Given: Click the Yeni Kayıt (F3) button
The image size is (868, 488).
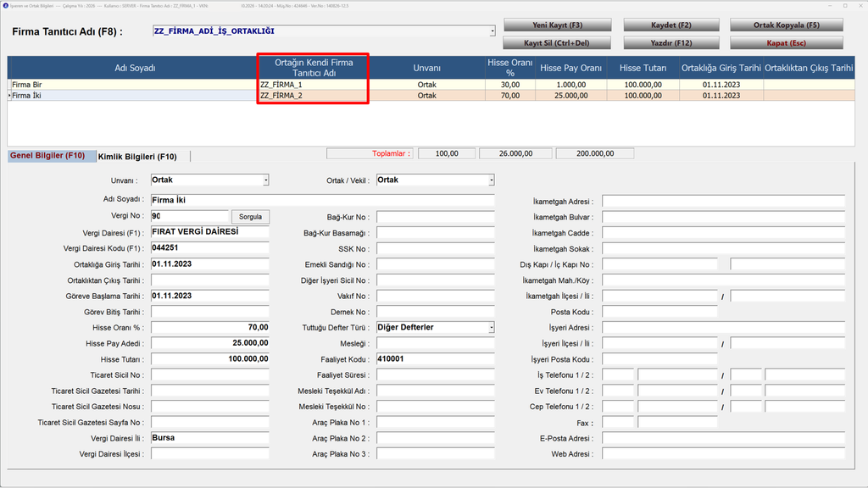Looking at the screenshot, I should (558, 25).
